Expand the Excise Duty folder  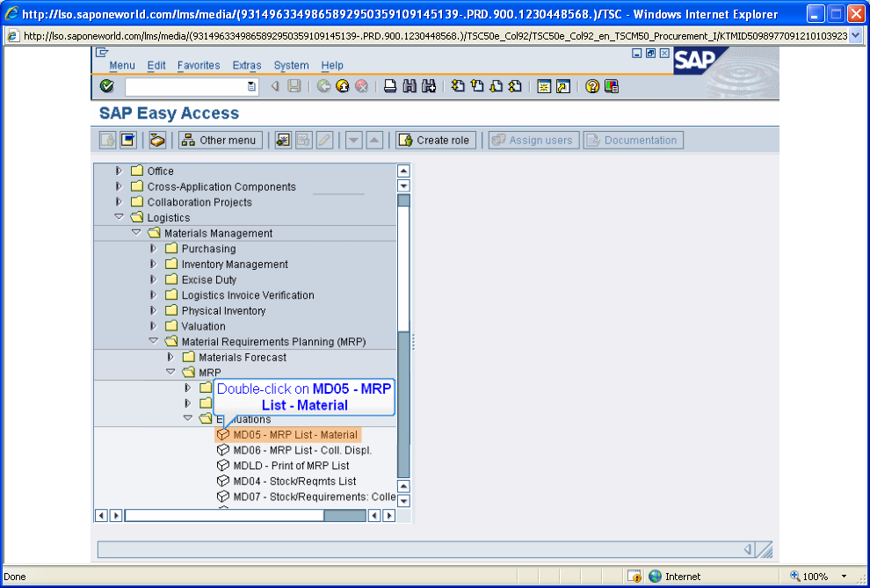(154, 279)
